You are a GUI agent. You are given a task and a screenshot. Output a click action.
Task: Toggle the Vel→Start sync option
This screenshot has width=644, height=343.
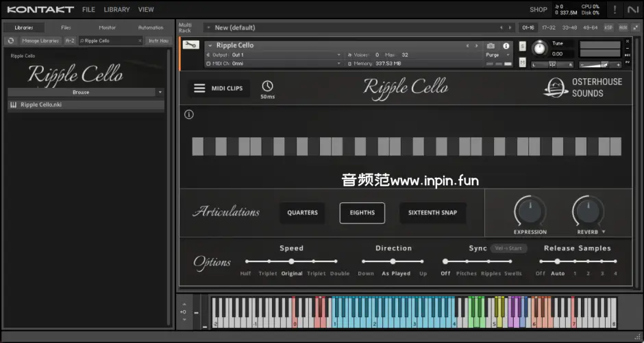pos(508,248)
